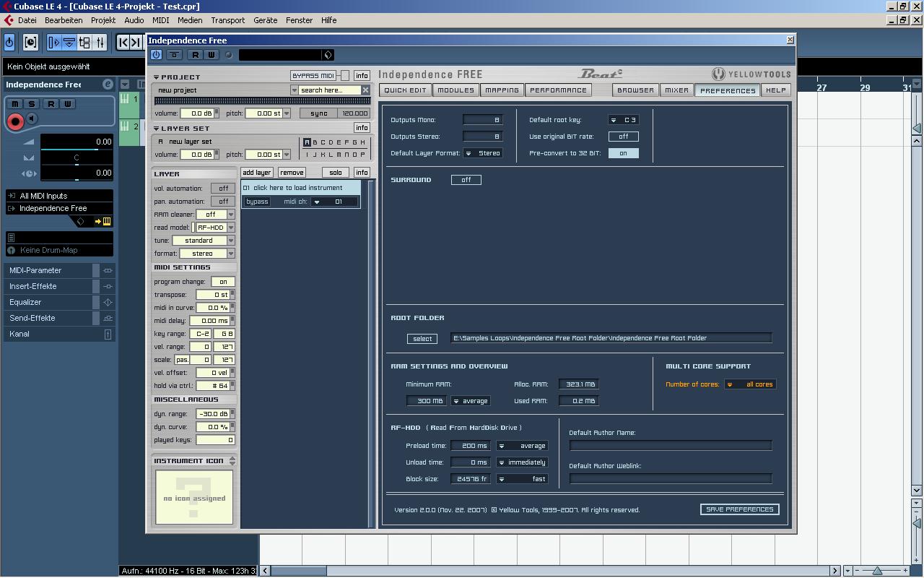924x578 pixels.
Task: Clear search with X icon beside search field
Action: tap(366, 90)
